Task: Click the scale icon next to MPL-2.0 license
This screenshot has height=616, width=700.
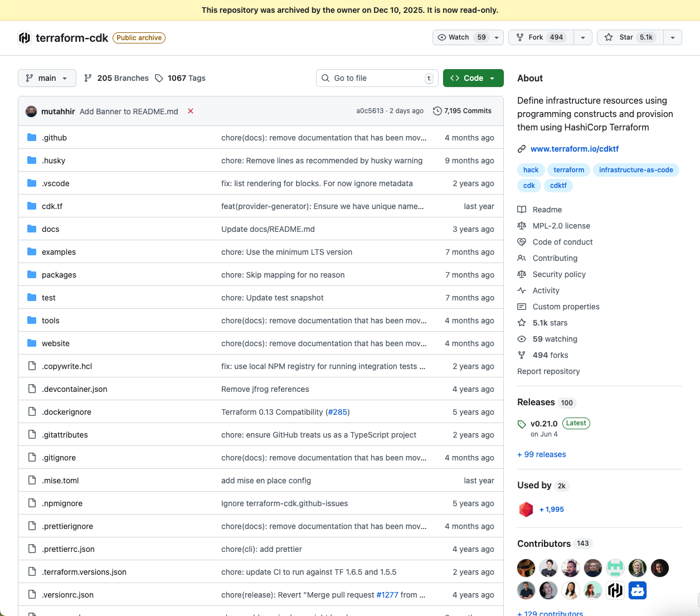Action: [x=522, y=226]
